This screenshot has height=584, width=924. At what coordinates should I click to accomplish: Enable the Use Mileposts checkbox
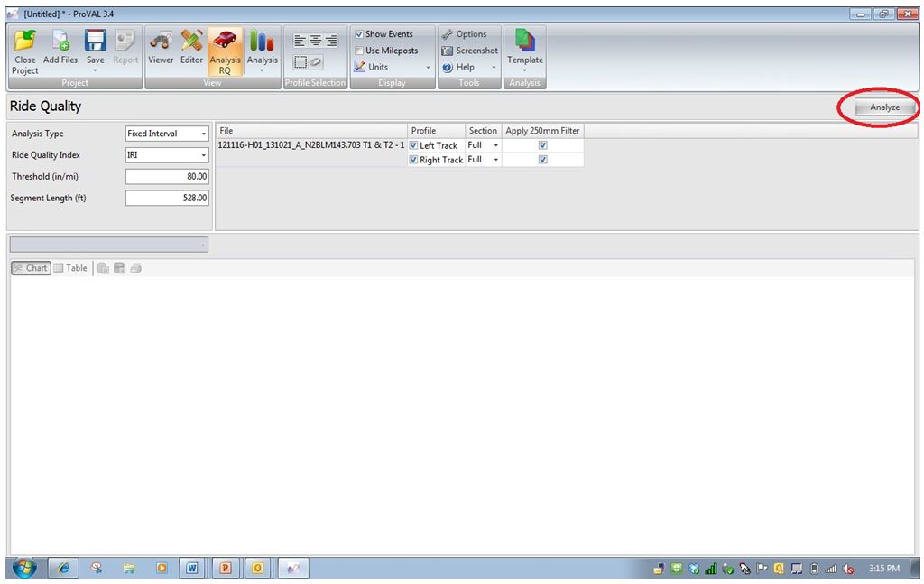[359, 51]
